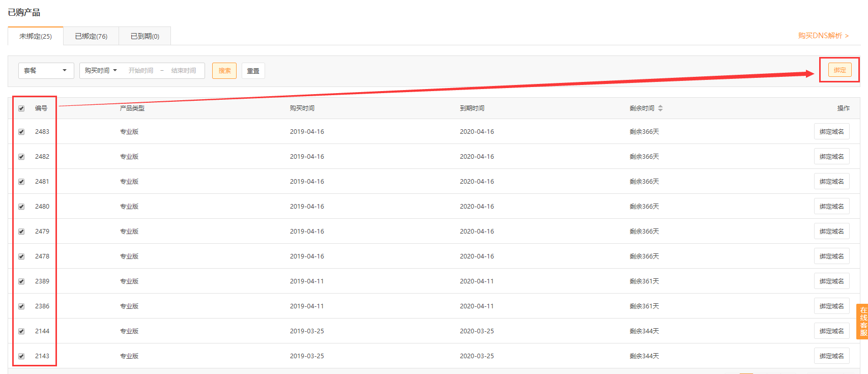Image resolution: width=868 pixels, height=374 pixels.
Task: Click 绑定域名 for product 2480
Action: (x=832, y=207)
